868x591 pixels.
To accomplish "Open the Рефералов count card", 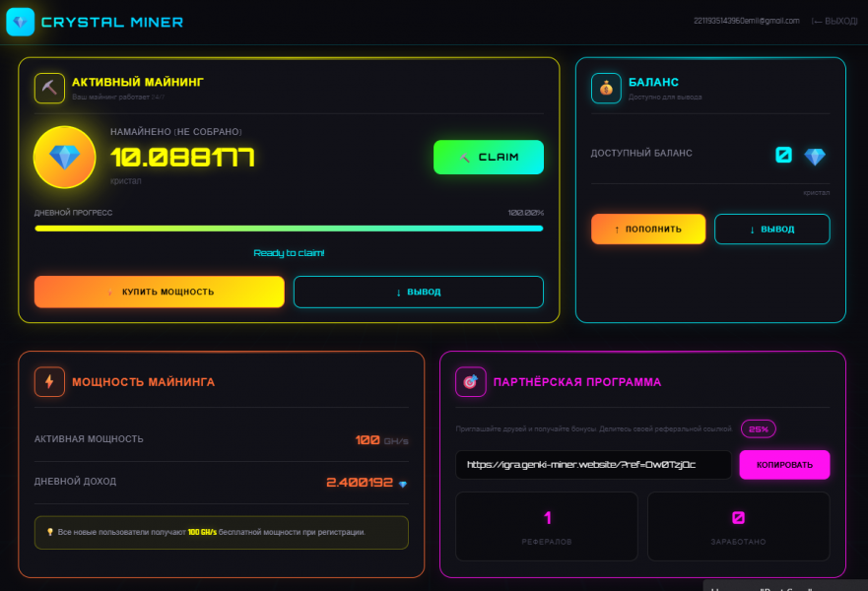I will click(x=547, y=526).
